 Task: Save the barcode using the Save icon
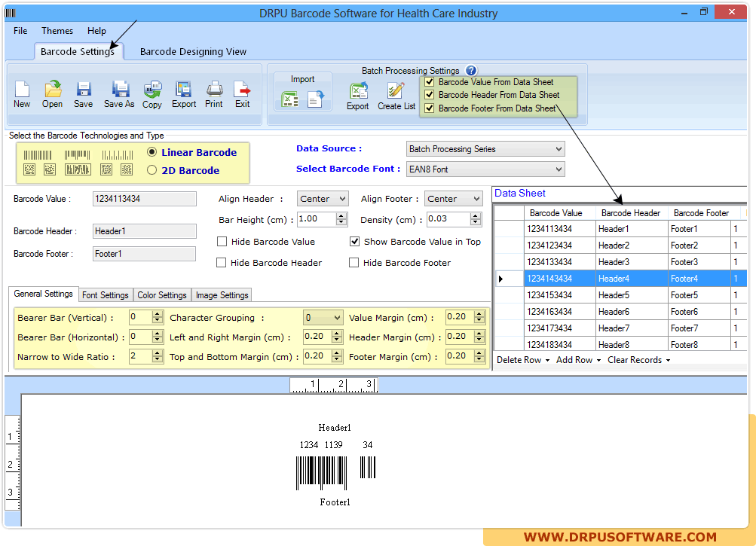tap(84, 90)
